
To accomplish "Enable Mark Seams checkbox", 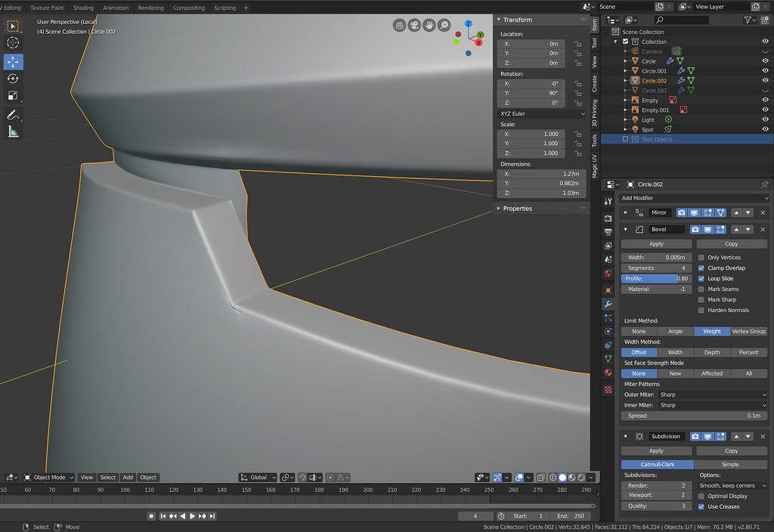I will pos(701,289).
